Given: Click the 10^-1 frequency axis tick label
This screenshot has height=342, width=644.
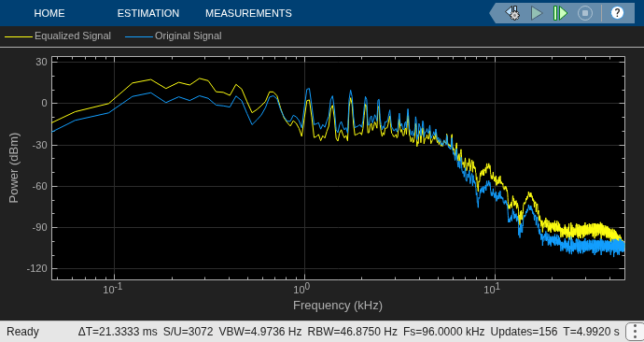Looking at the screenshot, I should click(114, 288).
